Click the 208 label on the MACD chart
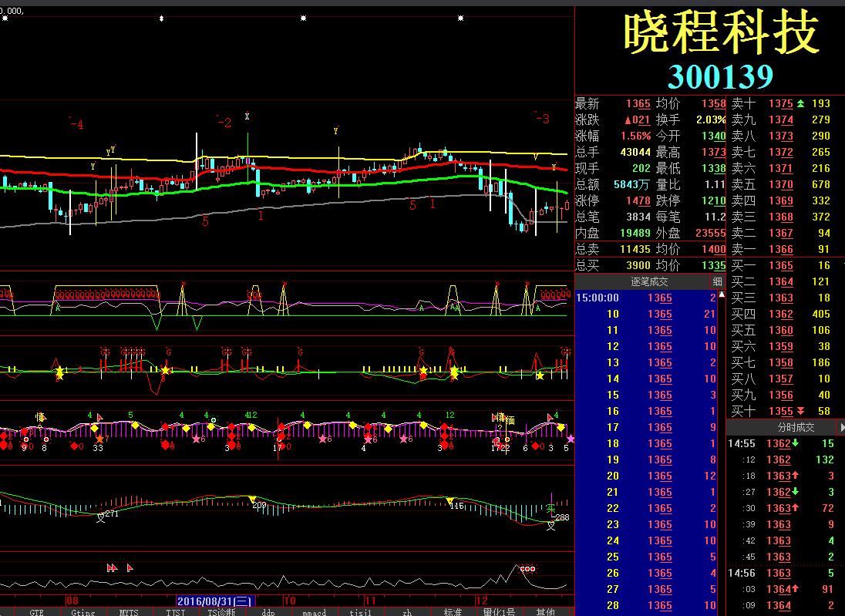This screenshot has width=845, height=616. [259, 505]
